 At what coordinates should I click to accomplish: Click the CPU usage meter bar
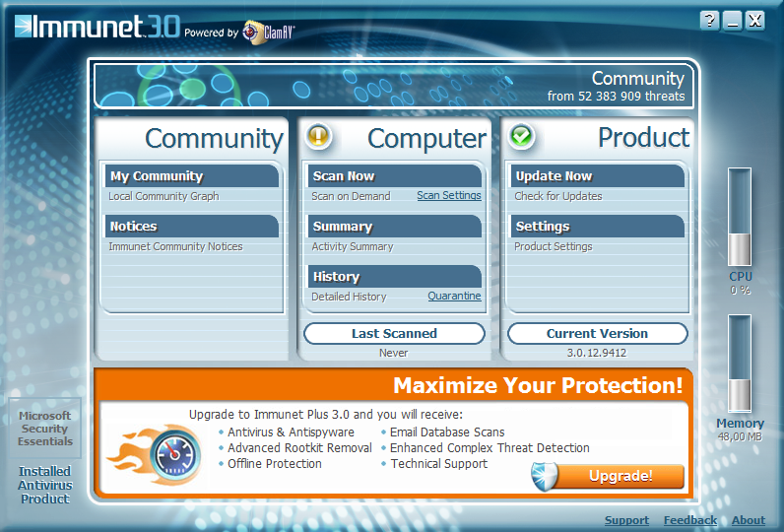(x=740, y=217)
